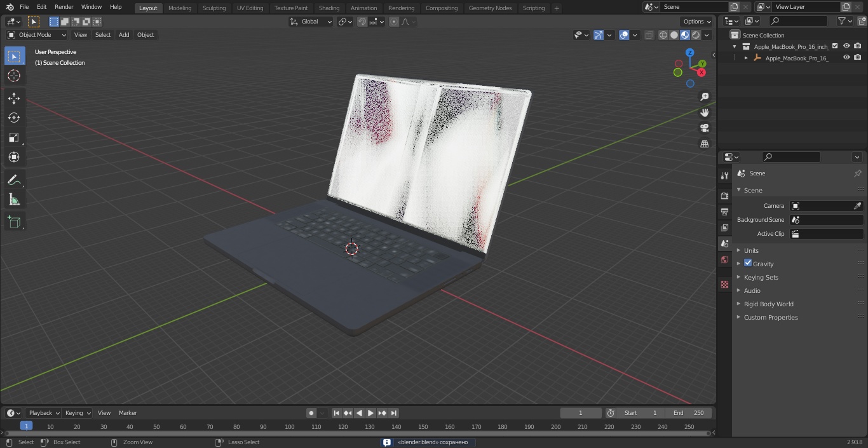Click the pin icon in Scene properties header
Image resolution: width=868 pixels, height=448 pixels.
(x=857, y=173)
